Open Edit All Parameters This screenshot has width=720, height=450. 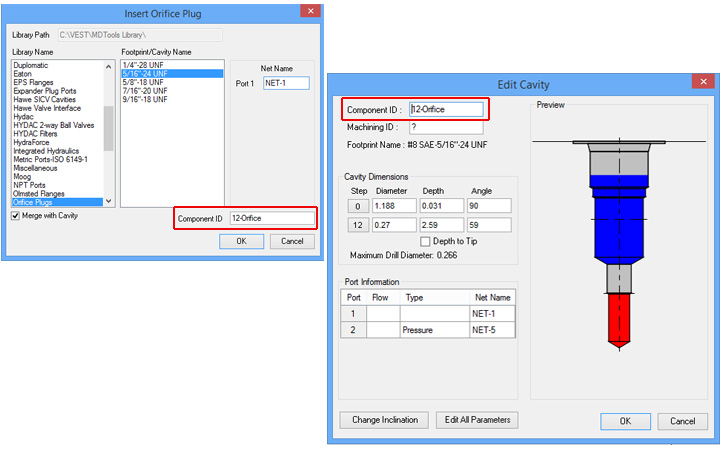coord(478,420)
